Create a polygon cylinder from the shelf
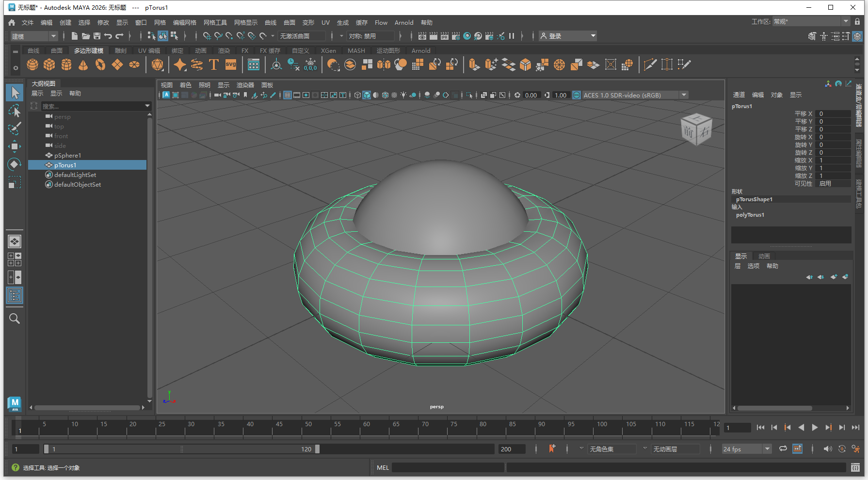 (x=66, y=64)
